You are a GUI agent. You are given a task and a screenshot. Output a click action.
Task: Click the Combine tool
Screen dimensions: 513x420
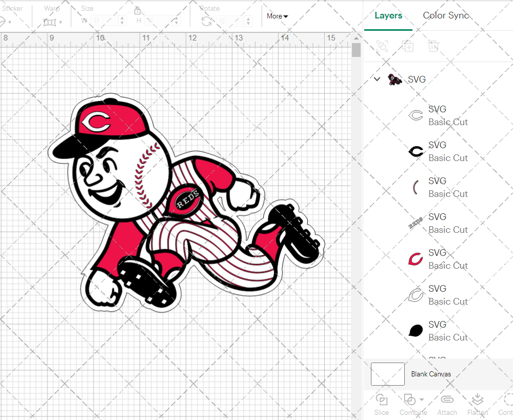pos(413,405)
